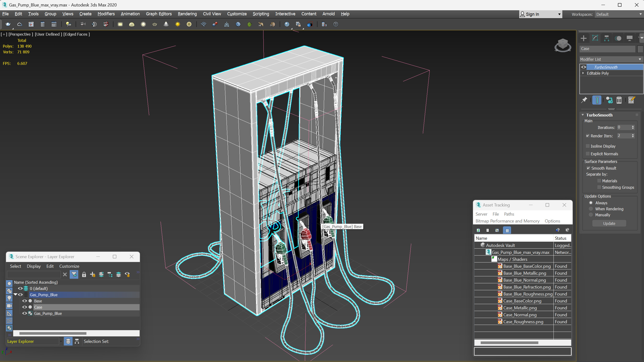Click the Configure Modifier Sets icon

coord(632,100)
